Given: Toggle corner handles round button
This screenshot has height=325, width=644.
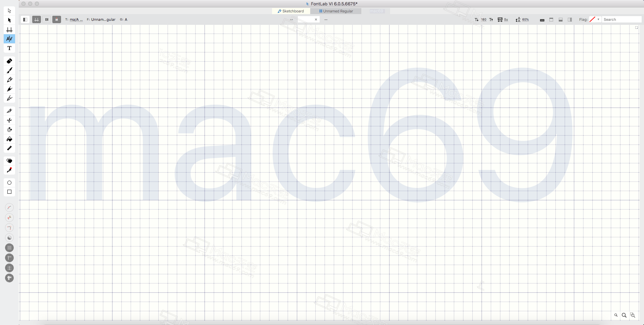Looking at the screenshot, I should 9,228.
